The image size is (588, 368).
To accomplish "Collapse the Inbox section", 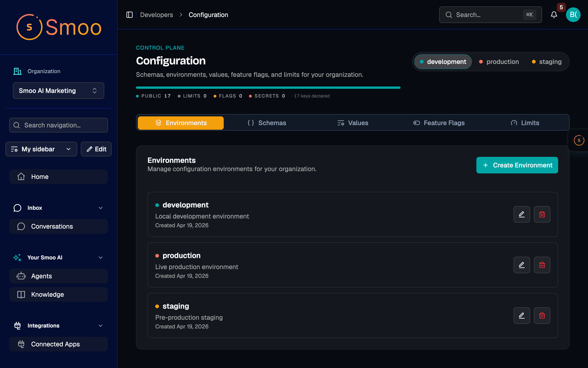I will pyautogui.click(x=101, y=208).
